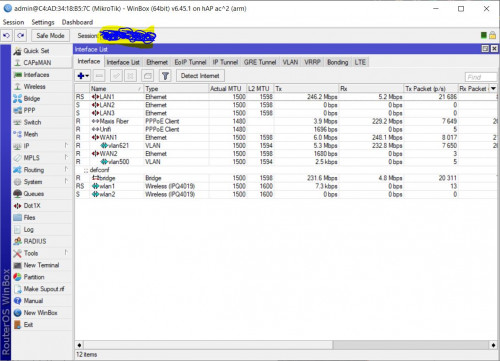Image resolution: width=500 pixels, height=361 pixels.
Task: Open the add interface plus dropdown
Action: pos(83,76)
